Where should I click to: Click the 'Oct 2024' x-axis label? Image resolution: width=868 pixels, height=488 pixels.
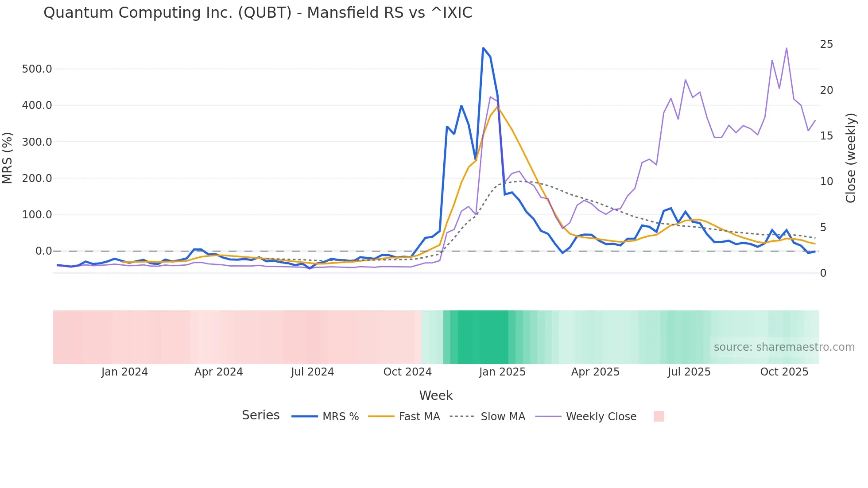[407, 372]
